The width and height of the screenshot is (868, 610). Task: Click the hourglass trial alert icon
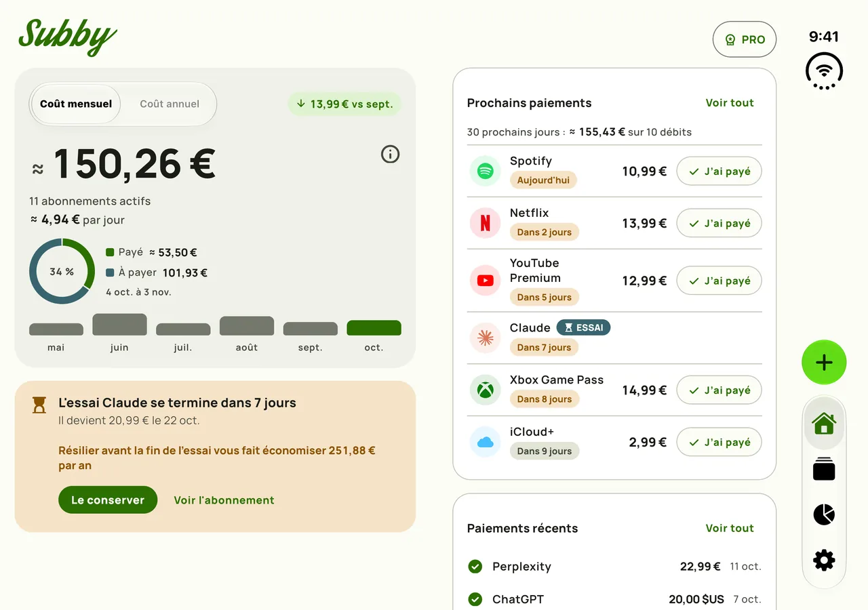39,405
